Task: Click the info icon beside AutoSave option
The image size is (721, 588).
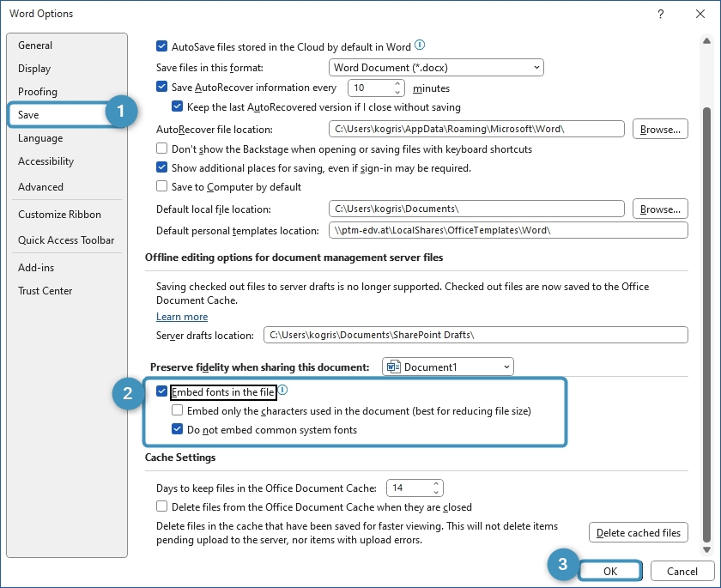Action: pos(420,45)
